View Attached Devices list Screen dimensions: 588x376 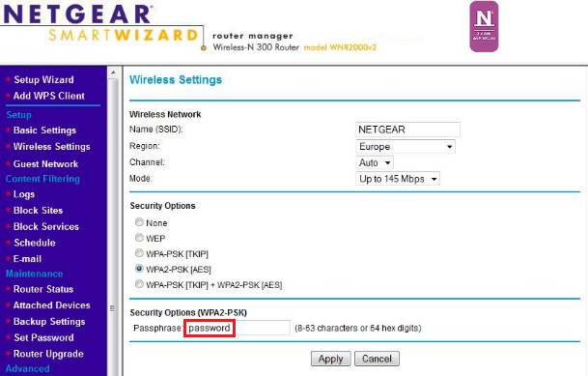(52, 305)
